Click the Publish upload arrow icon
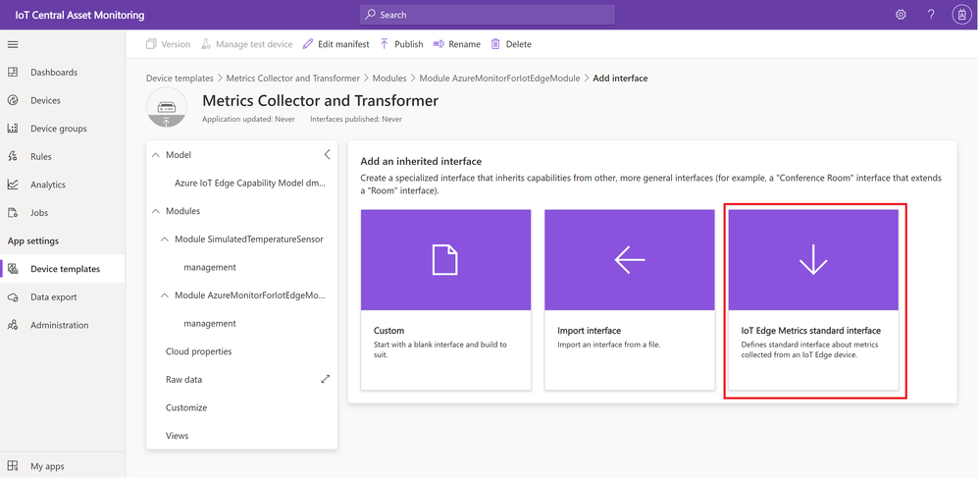The height and width of the screenshot is (478, 980). (385, 44)
